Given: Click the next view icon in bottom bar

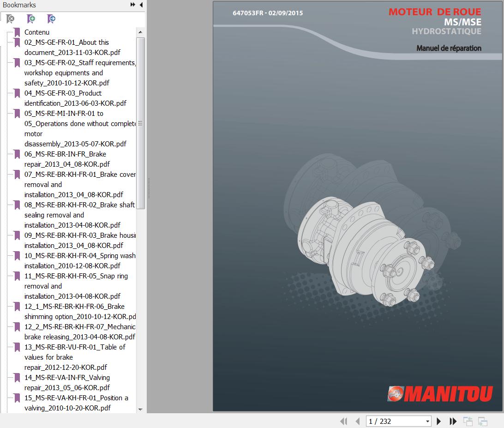Looking at the screenshot, I should pyautogui.click(x=482, y=421).
